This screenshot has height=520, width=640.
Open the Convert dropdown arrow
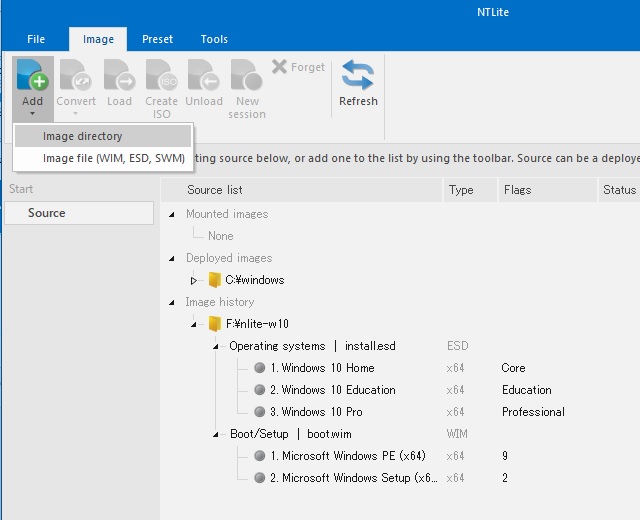76,114
